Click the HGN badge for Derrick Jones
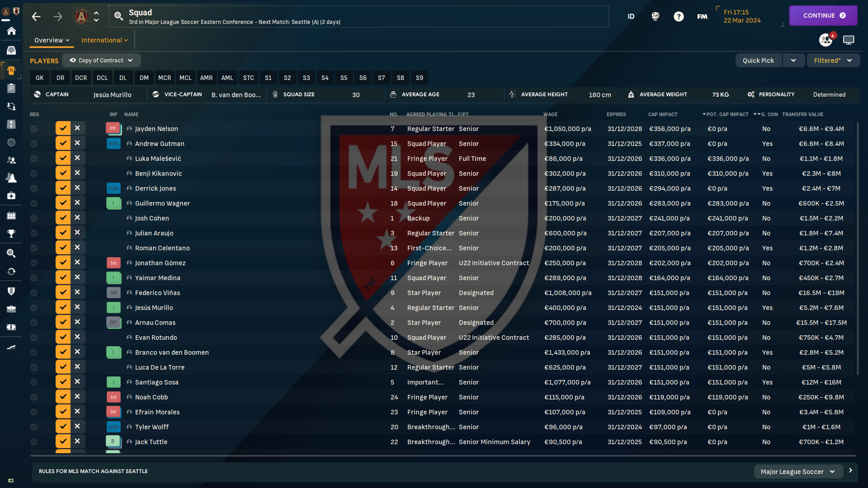The image size is (868, 488). click(x=113, y=188)
